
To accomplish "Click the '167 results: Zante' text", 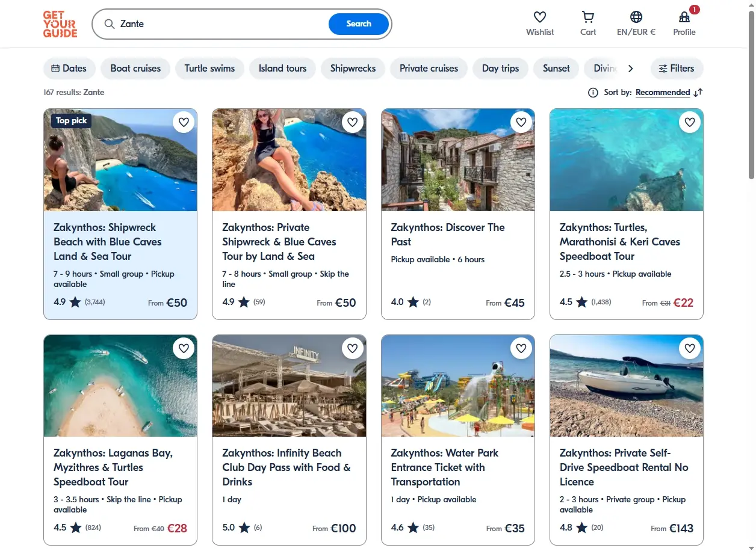I will click(74, 93).
